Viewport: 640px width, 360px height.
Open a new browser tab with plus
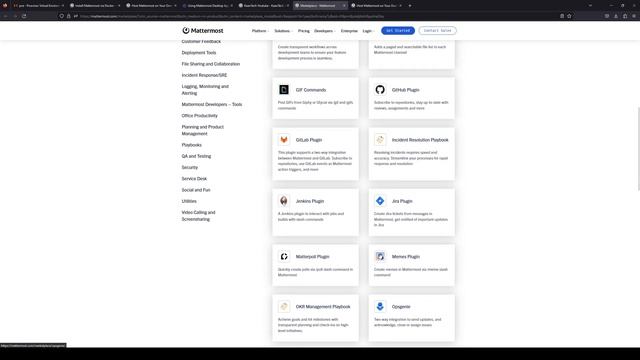410,6
